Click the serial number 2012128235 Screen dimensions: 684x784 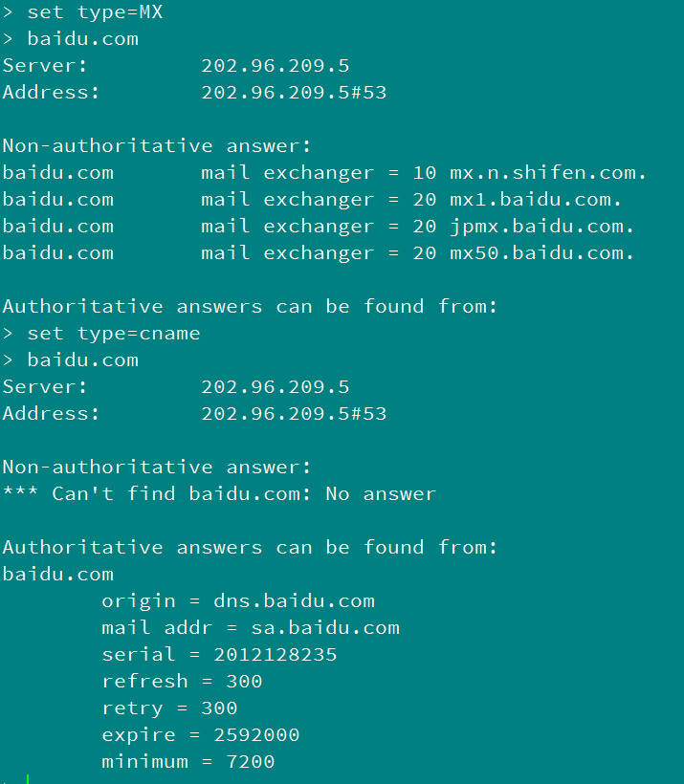(276, 655)
